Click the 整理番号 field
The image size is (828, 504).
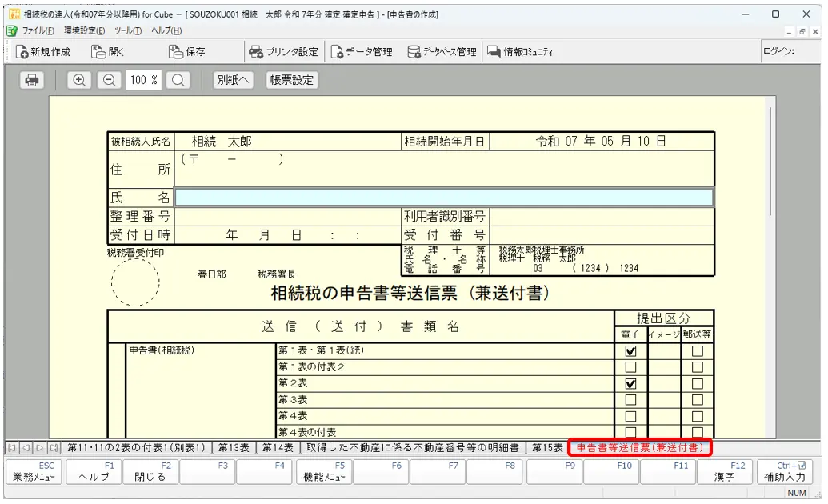(x=287, y=217)
